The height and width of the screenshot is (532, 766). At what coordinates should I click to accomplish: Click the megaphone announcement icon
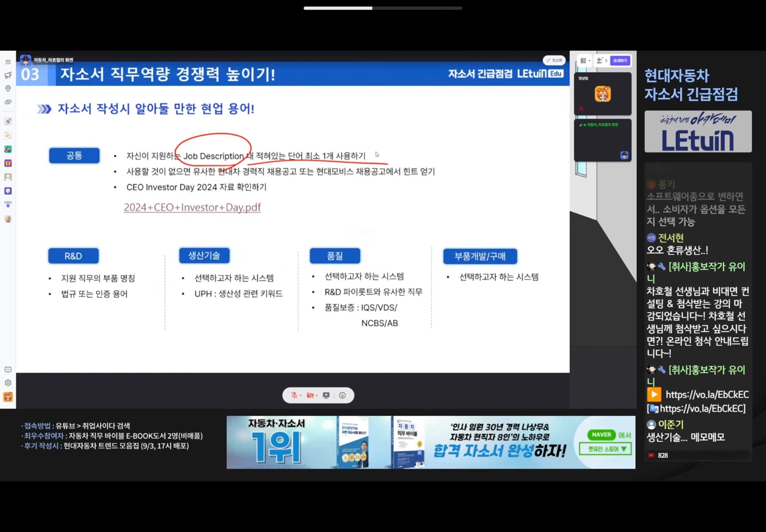click(x=8, y=75)
